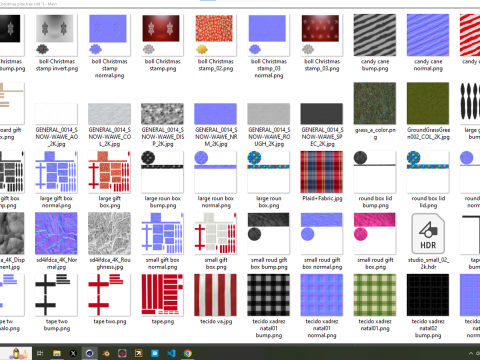Select tecido va.jpg striped thumbnail
The image size is (480, 360).
[215, 295]
